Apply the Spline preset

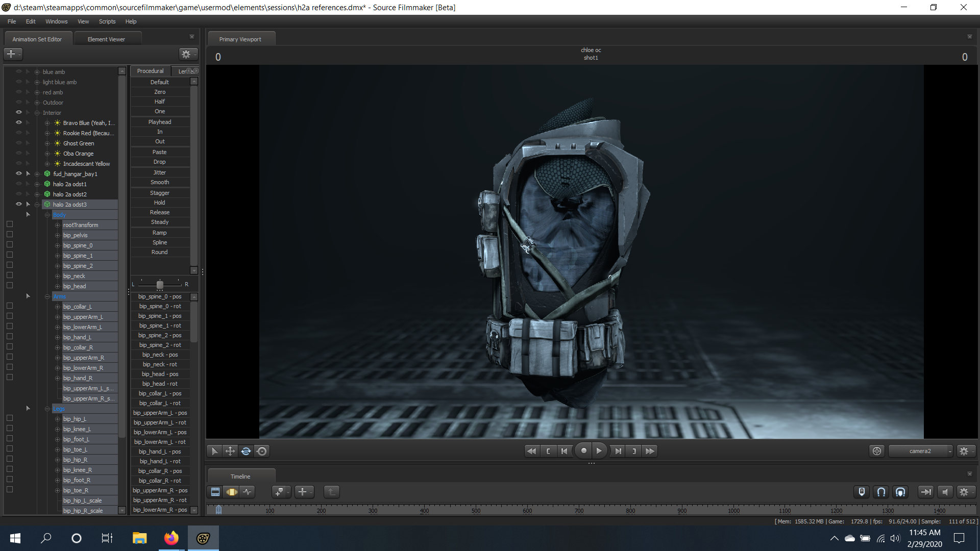[160, 242]
